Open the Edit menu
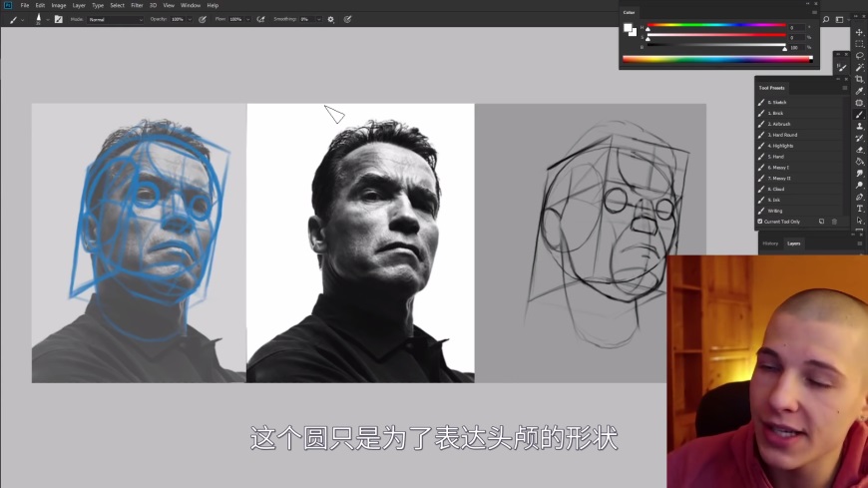The image size is (868, 488). (40, 5)
